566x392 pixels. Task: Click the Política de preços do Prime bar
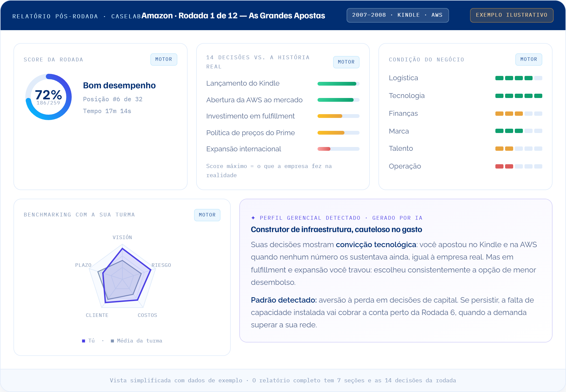(x=338, y=133)
